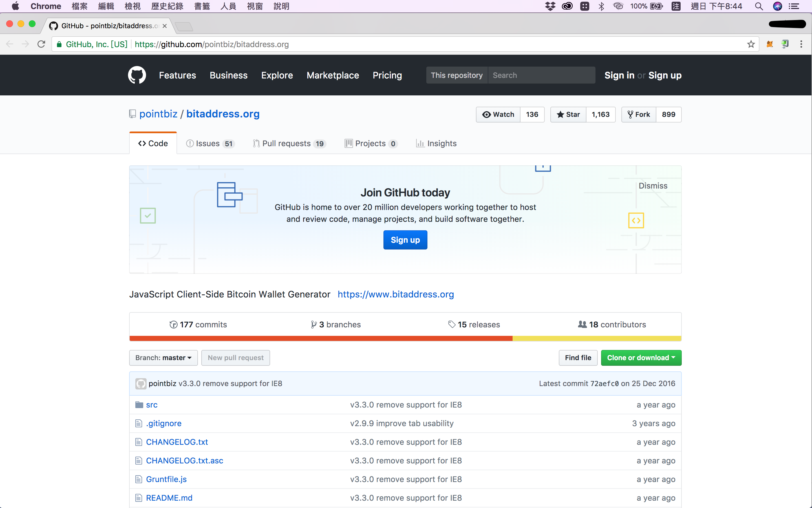Image resolution: width=812 pixels, height=508 pixels.
Task: Click the green secure lock icon
Action: click(59, 44)
